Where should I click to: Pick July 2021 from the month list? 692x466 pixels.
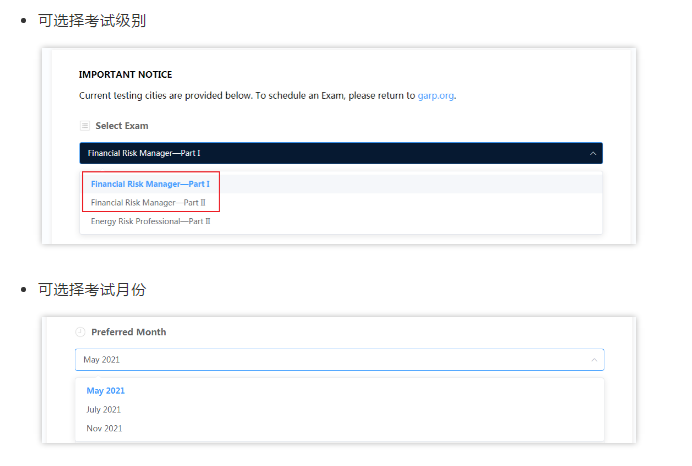[x=104, y=409]
